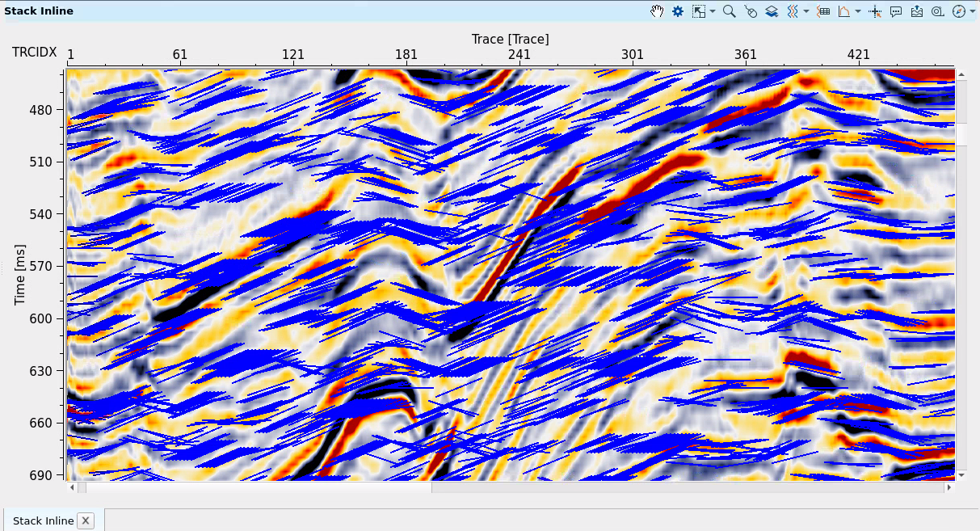Open the annotation comment bubble tool
This screenshot has height=531, width=980.
[896, 11]
